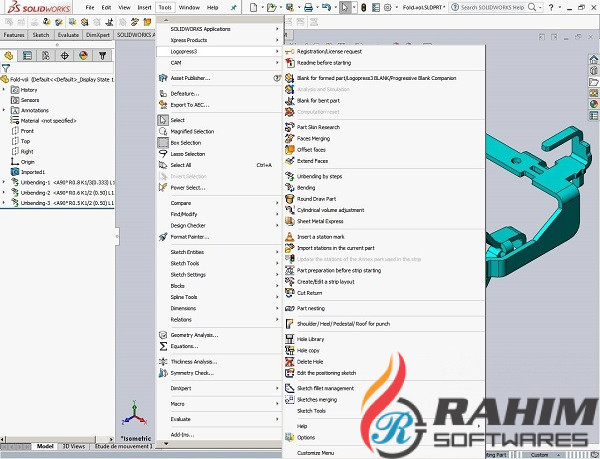
Task: Switch to the Sketch tab
Action: click(x=41, y=35)
